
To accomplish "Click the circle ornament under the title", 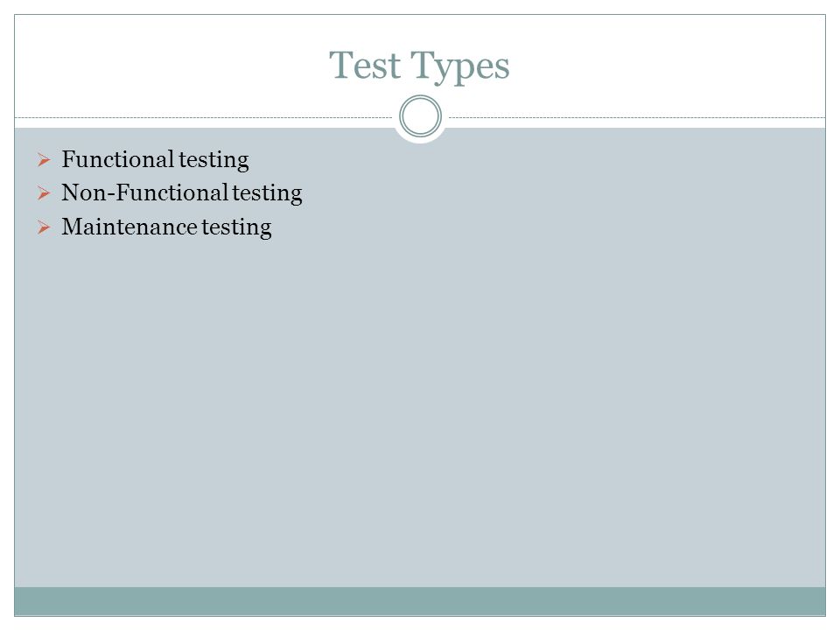I will (421, 116).
